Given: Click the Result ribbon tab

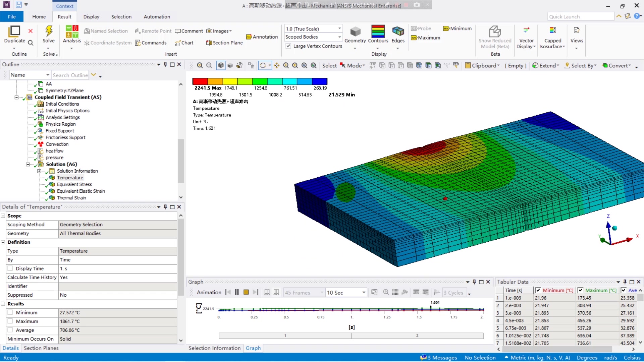Looking at the screenshot, I should pos(64,16).
